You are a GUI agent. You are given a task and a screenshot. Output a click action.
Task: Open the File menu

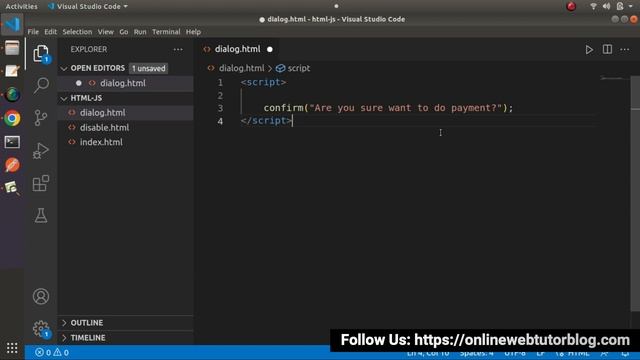click(x=33, y=32)
